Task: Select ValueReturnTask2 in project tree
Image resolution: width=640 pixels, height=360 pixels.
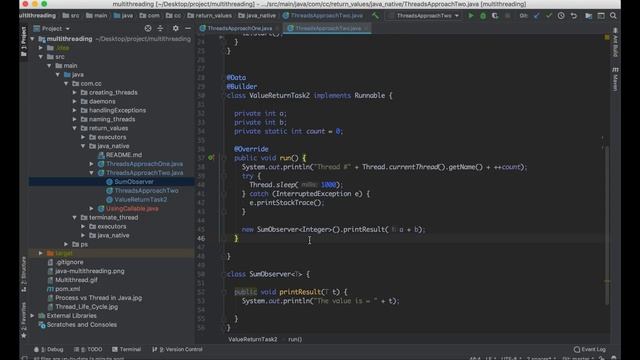Action: point(140,200)
